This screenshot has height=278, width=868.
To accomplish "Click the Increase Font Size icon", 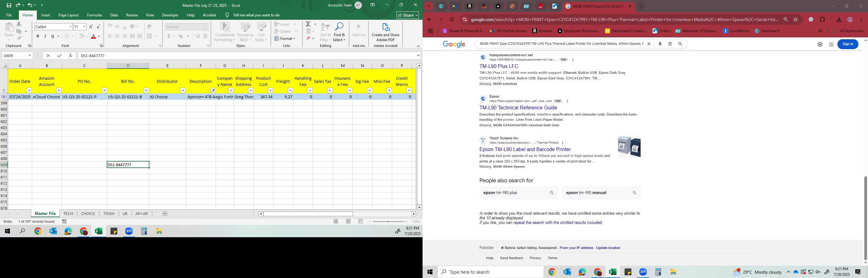I will point(91,27).
